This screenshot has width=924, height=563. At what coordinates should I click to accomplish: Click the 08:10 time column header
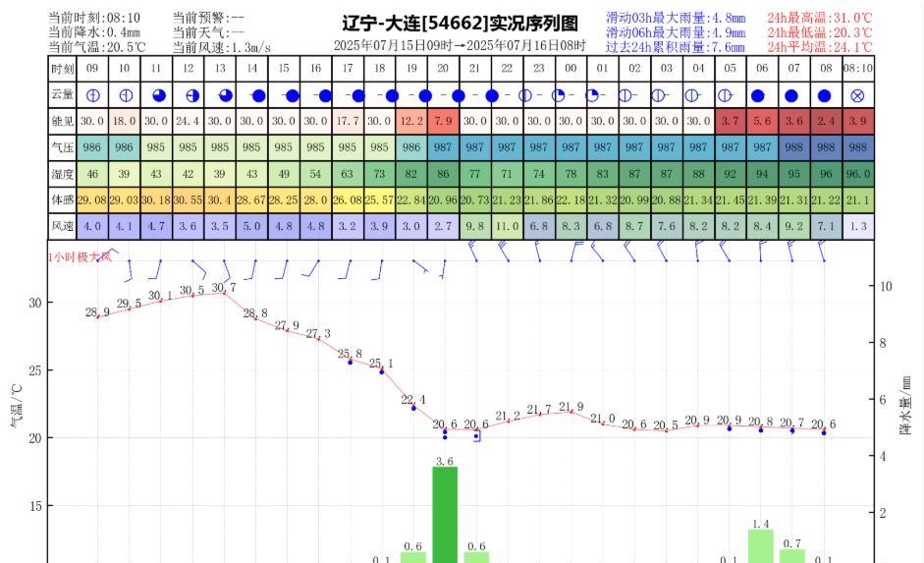click(858, 69)
